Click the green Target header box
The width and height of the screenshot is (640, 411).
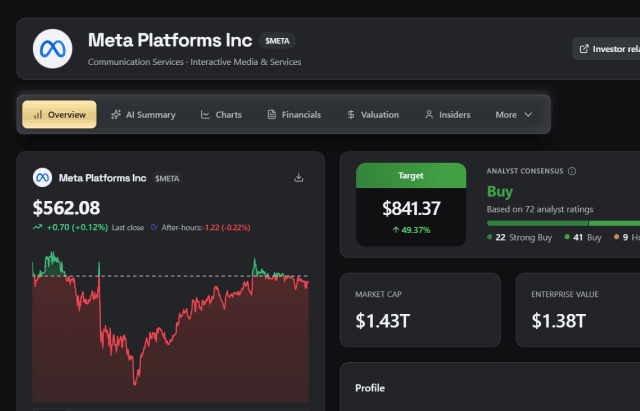[x=411, y=176]
